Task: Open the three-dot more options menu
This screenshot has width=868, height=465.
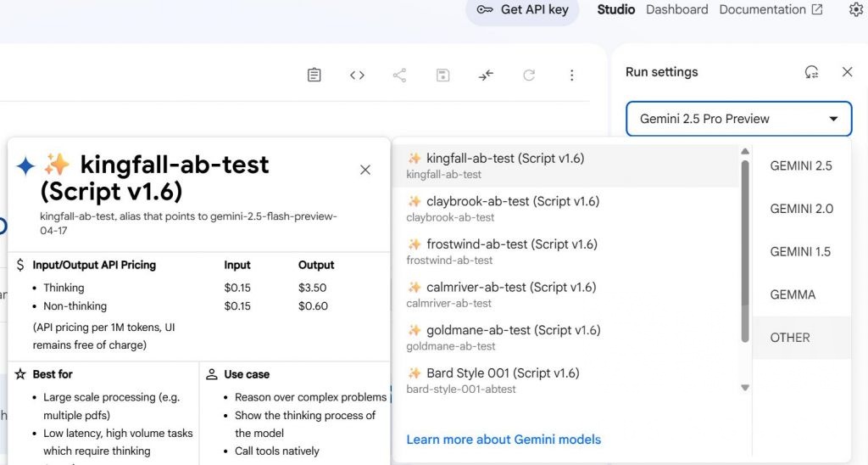Action: pos(572,76)
